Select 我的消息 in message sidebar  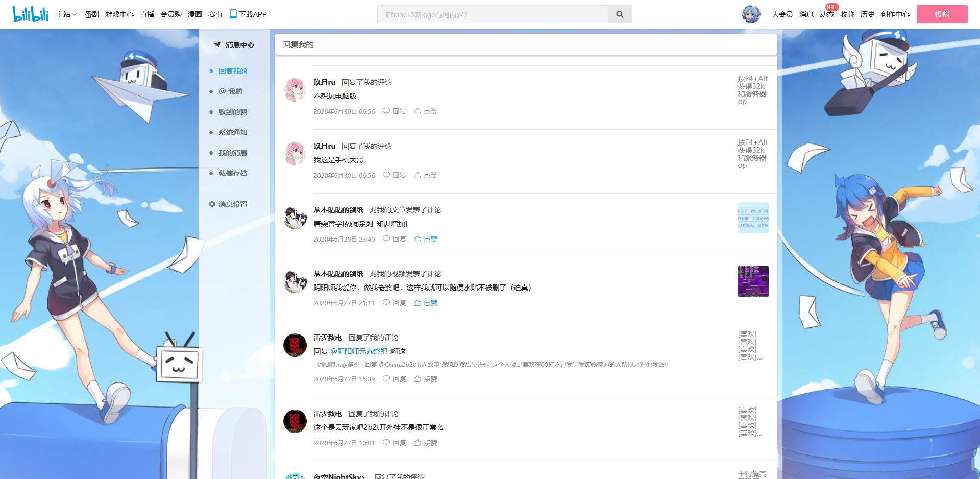click(x=233, y=153)
